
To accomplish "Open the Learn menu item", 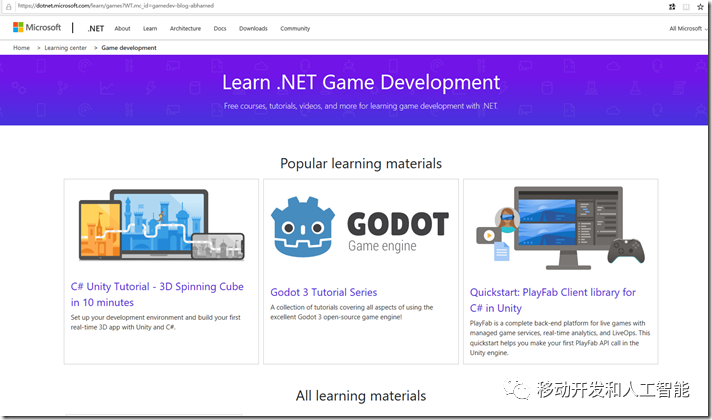I will (x=150, y=28).
